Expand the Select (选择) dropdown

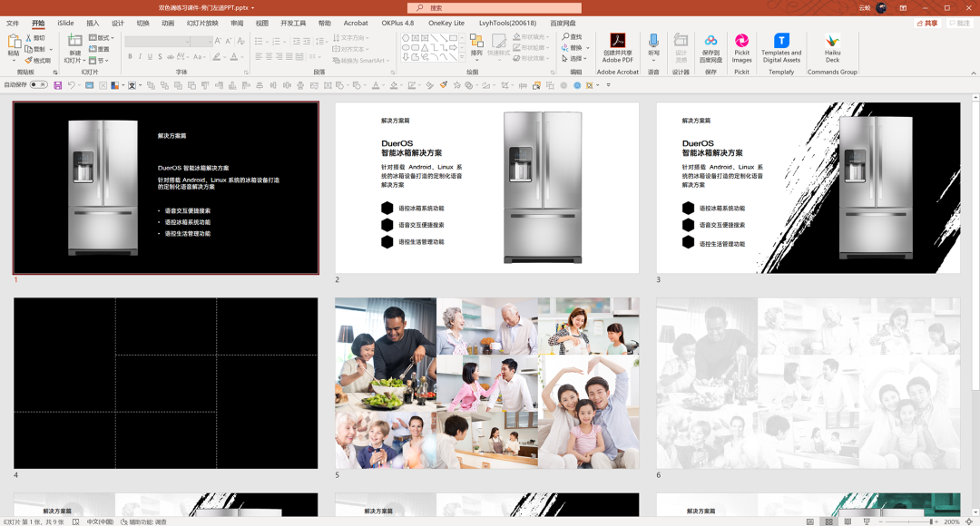(573, 59)
